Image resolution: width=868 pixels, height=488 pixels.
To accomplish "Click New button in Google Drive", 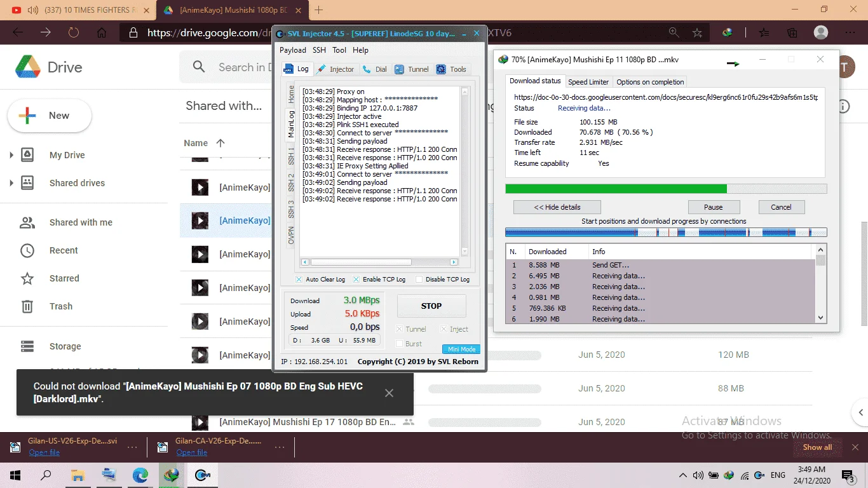I will [50, 116].
